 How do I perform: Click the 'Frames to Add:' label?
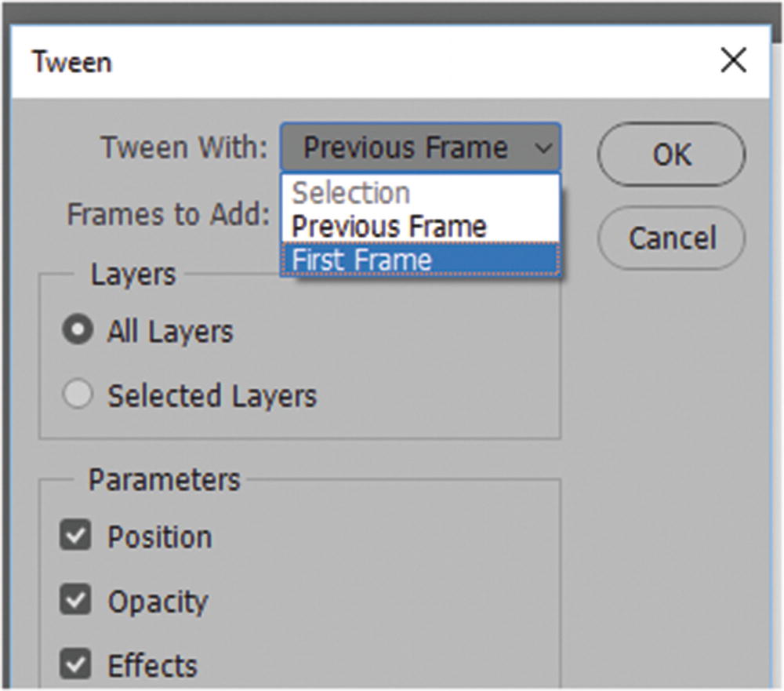point(169,214)
